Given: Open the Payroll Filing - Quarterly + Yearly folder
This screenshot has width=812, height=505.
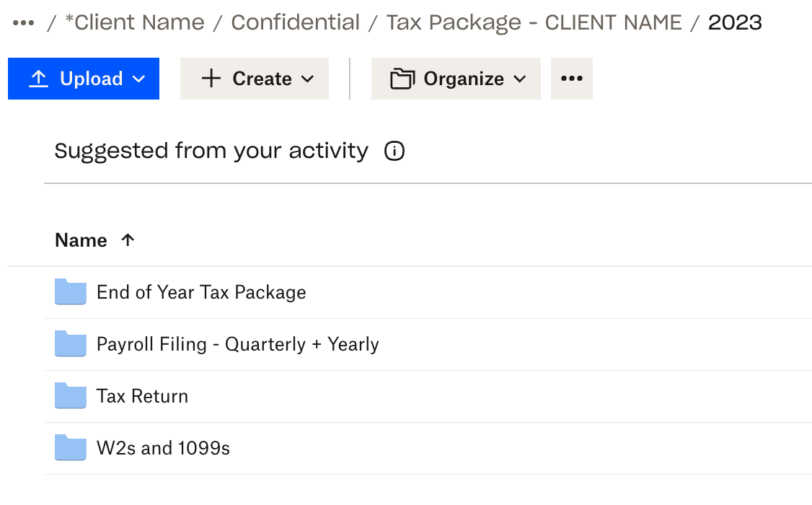Looking at the screenshot, I should (x=238, y=343).
